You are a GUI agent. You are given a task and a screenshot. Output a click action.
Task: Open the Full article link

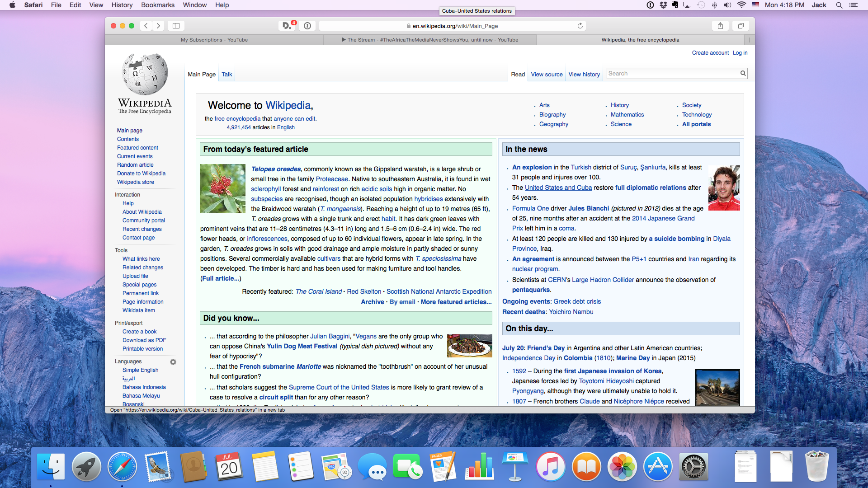coord(221,278)
